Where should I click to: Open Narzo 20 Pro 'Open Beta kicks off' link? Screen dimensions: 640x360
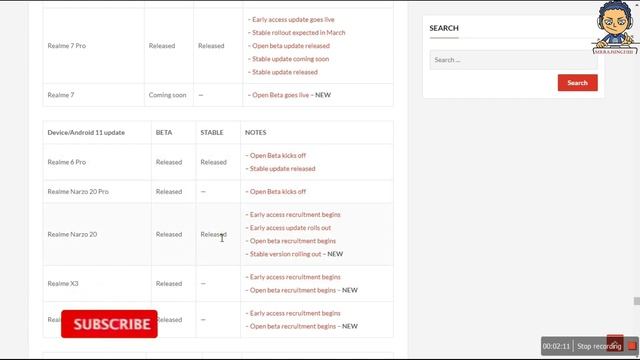click(x=278, y=191)
